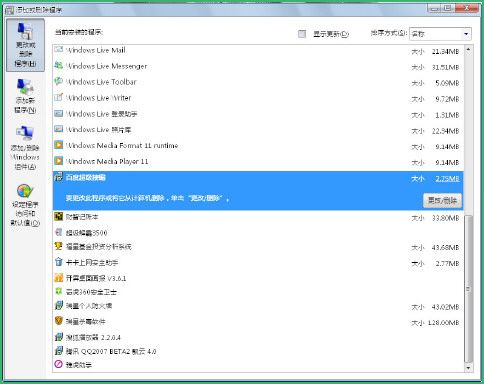
Task: Select the program entry sized 43.02MB
Action: click(x=258, y=306)
